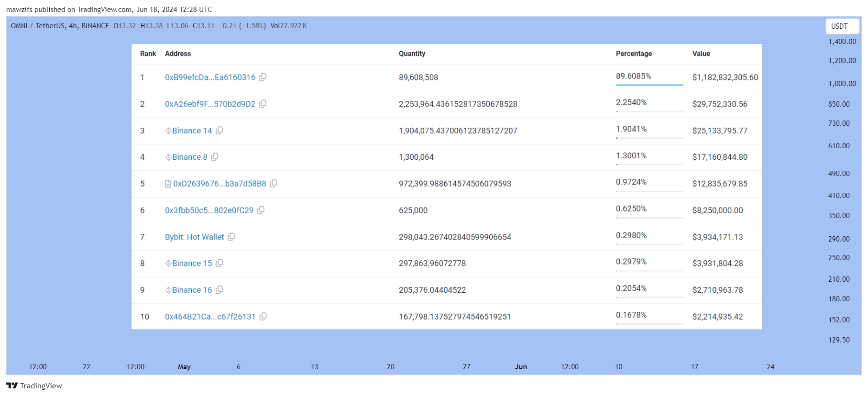The image size is (868, 396).
Task: Click the Binance logo icon before Binance 15
Action: pos(168,263)
